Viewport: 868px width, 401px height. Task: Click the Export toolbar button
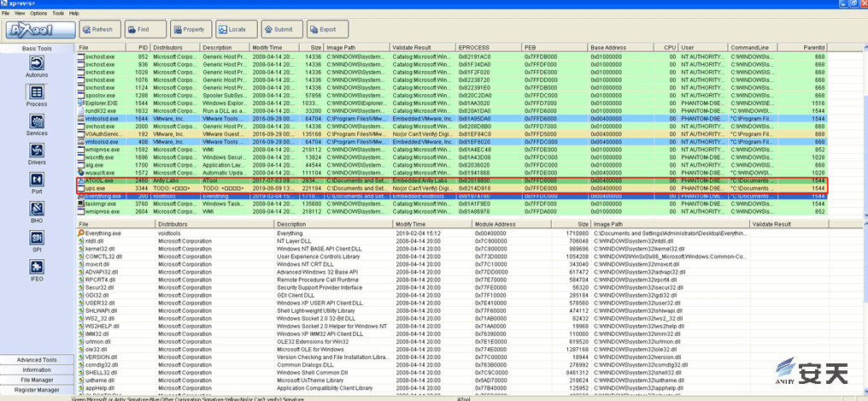327,29
